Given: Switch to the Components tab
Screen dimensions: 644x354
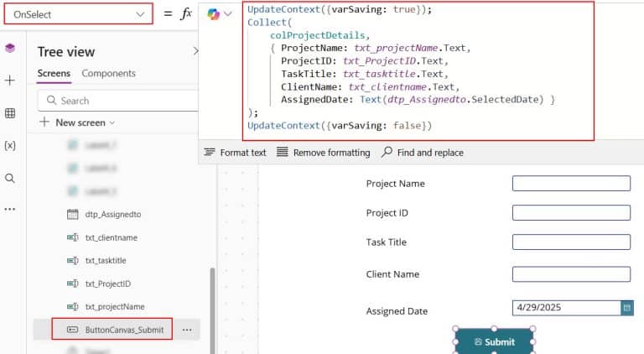Looking at the screenshot, I should (108, 74).
